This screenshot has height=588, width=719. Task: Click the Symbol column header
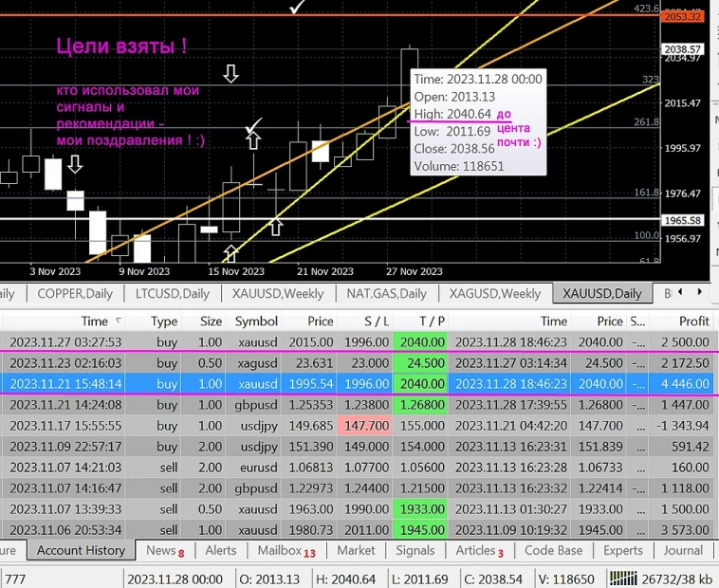point(256,322)
